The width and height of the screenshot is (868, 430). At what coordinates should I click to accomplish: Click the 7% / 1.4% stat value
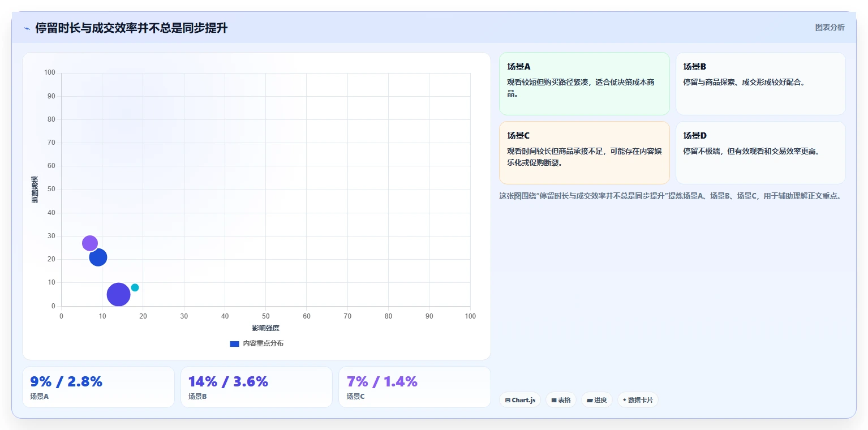coord(382,382)
